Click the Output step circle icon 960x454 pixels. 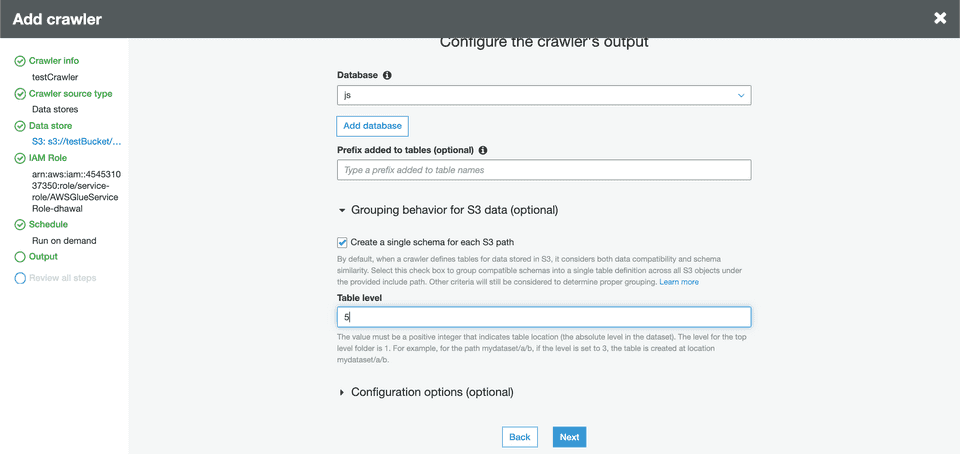pyautogui.click(x=20, y=257)
